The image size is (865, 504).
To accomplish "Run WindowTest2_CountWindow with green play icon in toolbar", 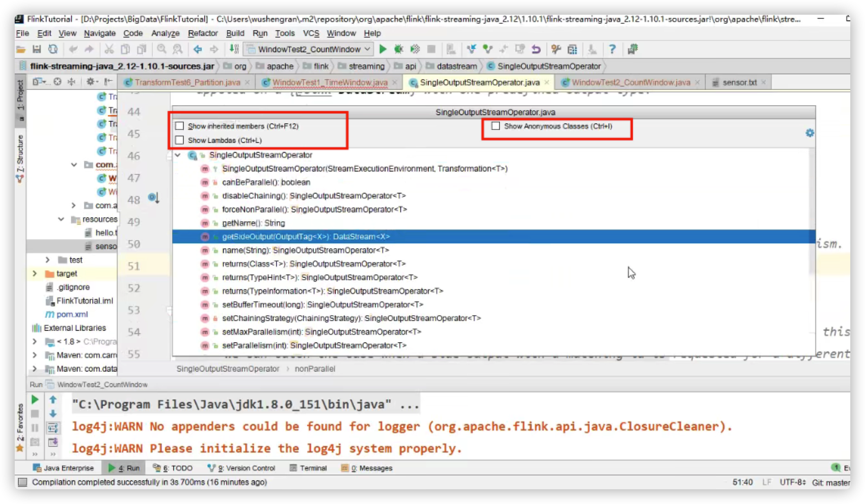I will click(383, 49).
